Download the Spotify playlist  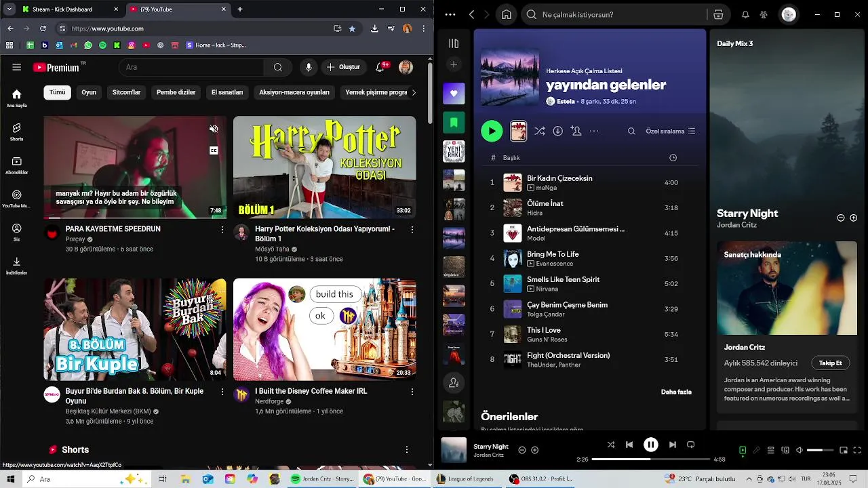click(x=557, y=131)
